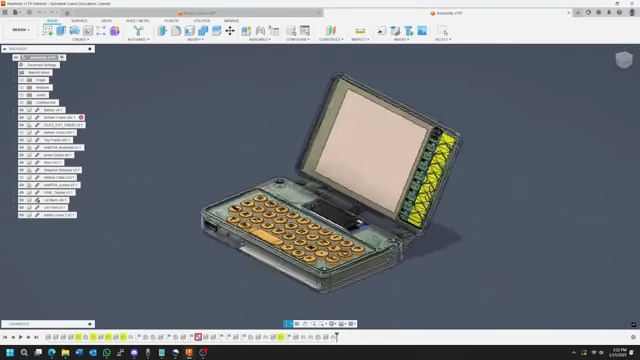The image size is (640, 360).
Task: Switch to the Bottom Frame document tab
Action: tap(199, 13)
